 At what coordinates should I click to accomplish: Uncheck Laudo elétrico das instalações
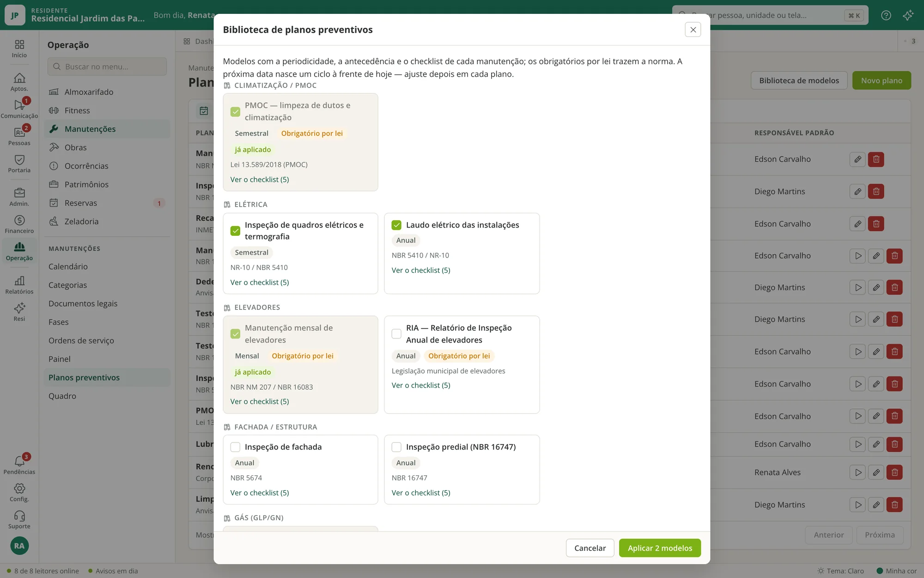point(396,225)
